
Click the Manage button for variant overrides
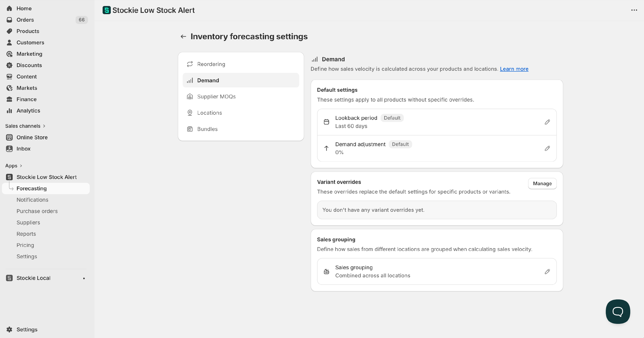(542, 183)
